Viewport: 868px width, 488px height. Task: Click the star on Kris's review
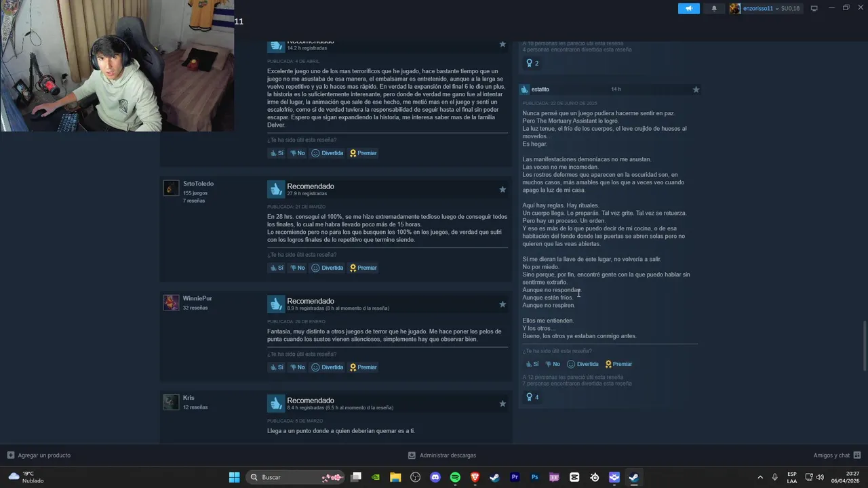tap(502, 403)
